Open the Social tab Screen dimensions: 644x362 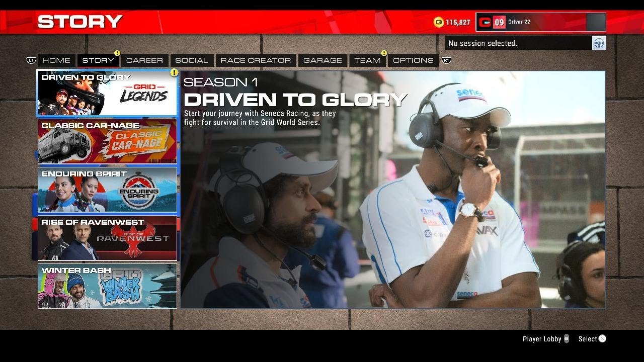(x=192, y=60)
